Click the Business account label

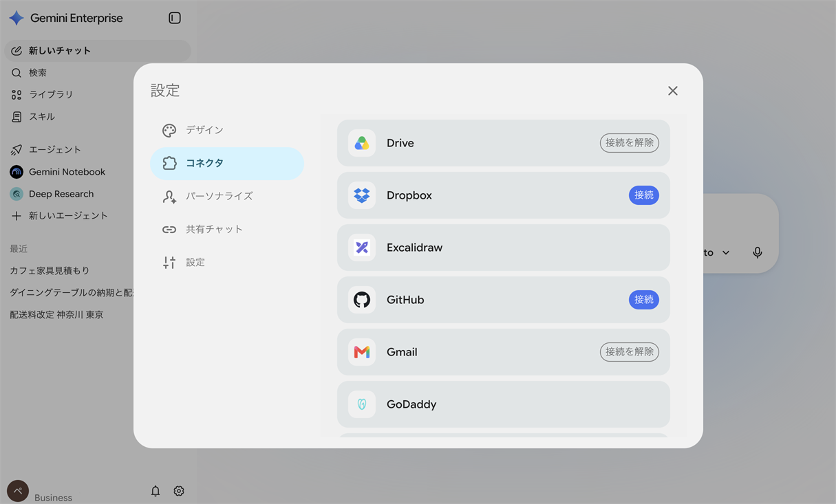point(53,498)
